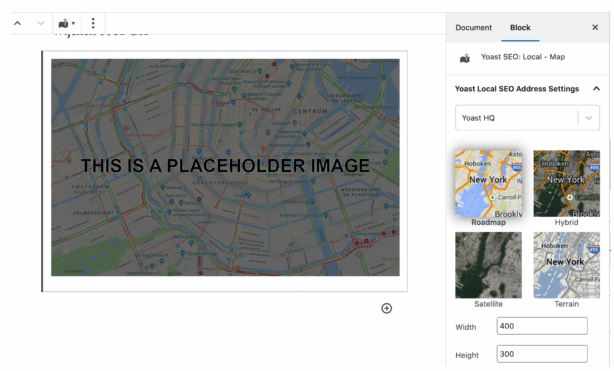Add a new block with plus icon

click(x=386, y=309)
